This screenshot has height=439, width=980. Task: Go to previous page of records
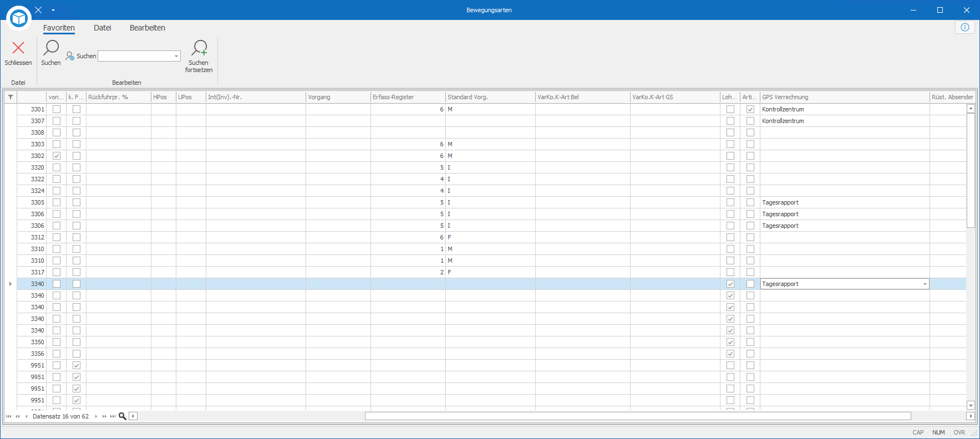pyautogui.click(x=18, y=416)
